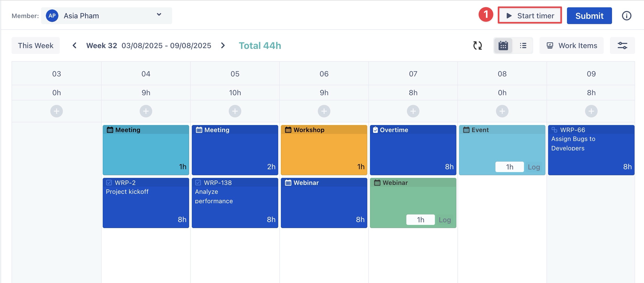Image resolution: width=644 pixels, height=283 pixels.
Task: Switch to calendar view icon
Action: (x=503, y=46)
